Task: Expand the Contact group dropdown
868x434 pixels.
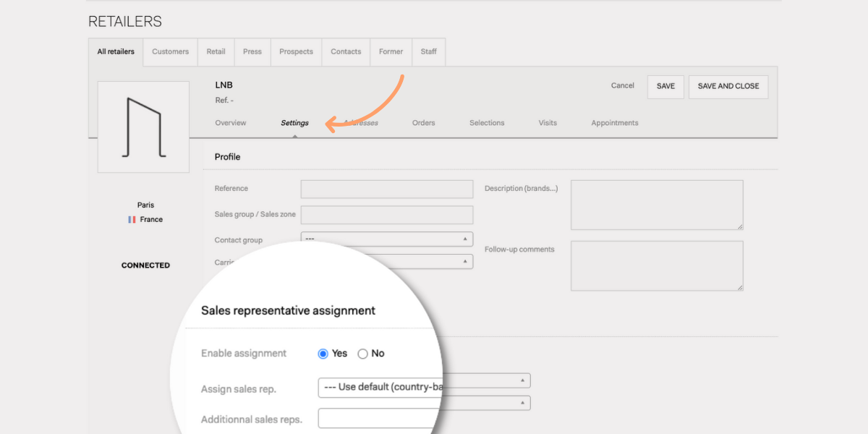Action: (x=386, y=239)
